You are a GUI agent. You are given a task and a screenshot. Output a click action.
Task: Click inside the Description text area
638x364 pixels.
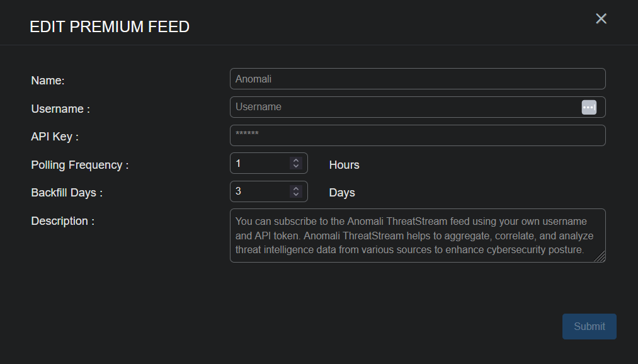click(416, 236)
